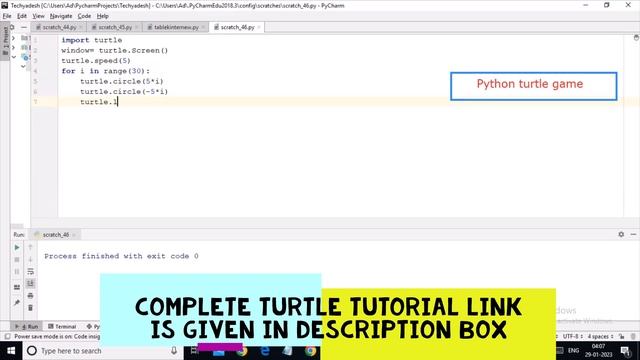Click the Up the Stack Trace arrow

(30, 248)
